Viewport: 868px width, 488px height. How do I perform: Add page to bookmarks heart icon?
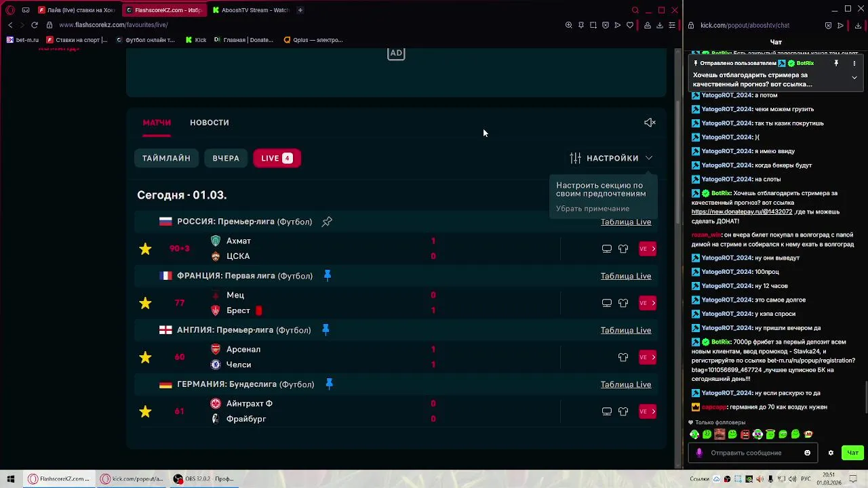pos(629,25)
